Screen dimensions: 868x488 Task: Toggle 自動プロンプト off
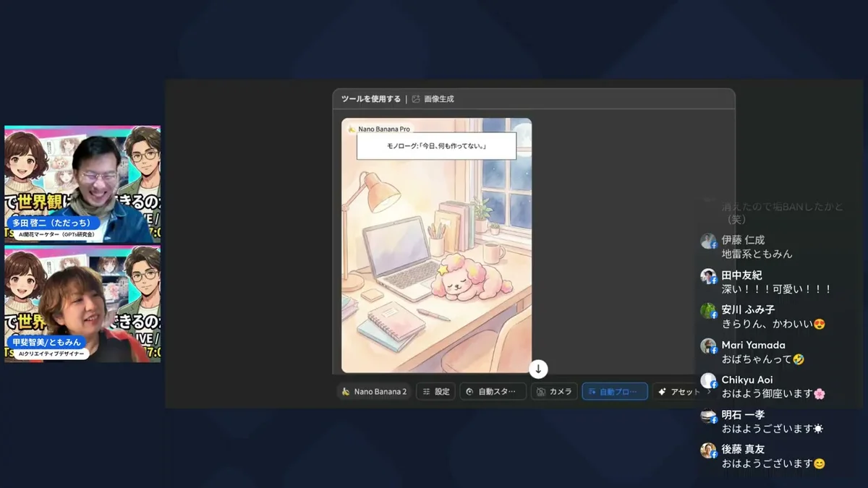coord(614,391)
